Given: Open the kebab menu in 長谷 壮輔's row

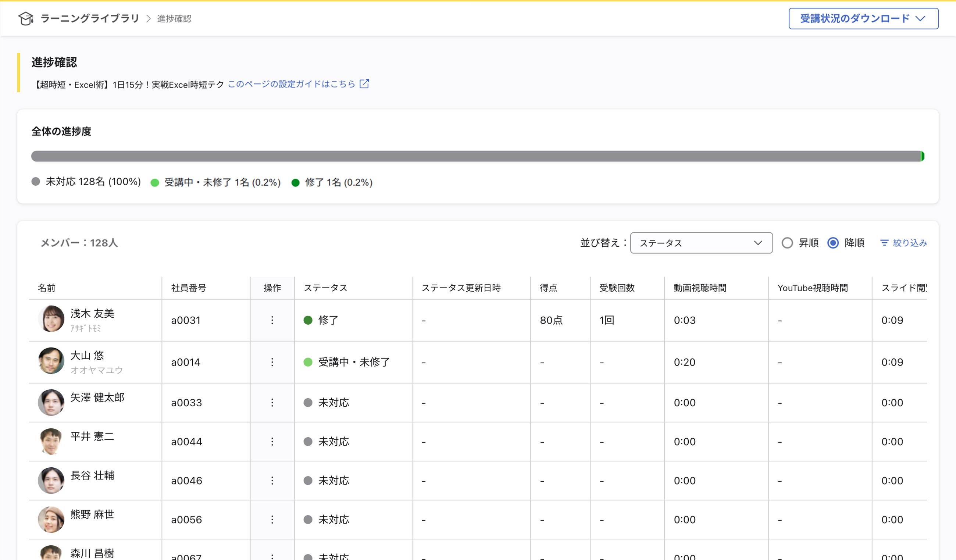Looking at the screenshot, I should (272, 480).
